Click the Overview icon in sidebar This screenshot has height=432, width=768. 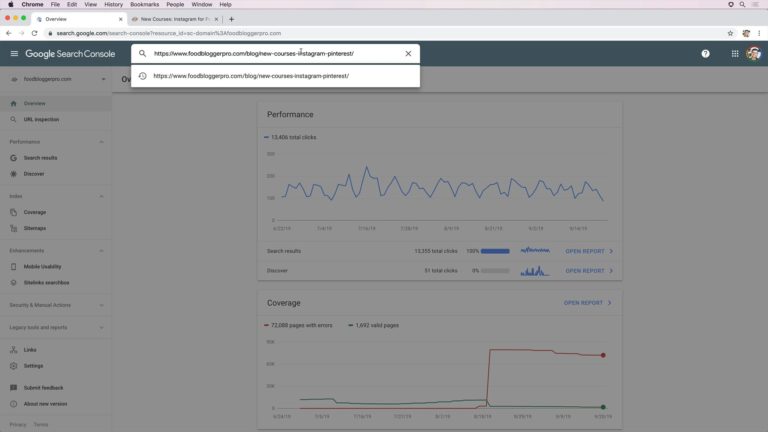pos(14,103)
